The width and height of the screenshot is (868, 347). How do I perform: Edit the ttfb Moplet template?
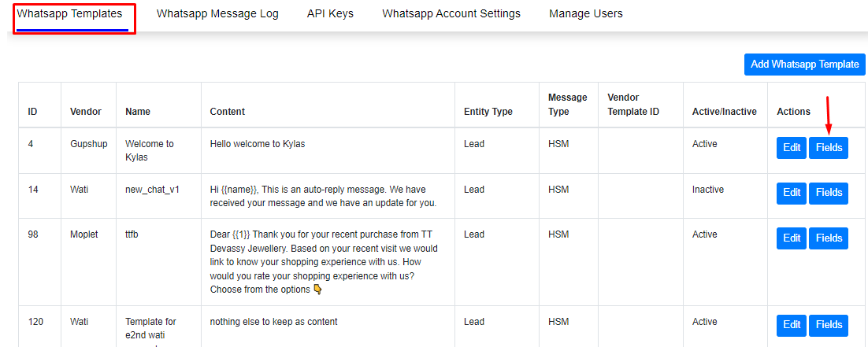click(792, 238)
